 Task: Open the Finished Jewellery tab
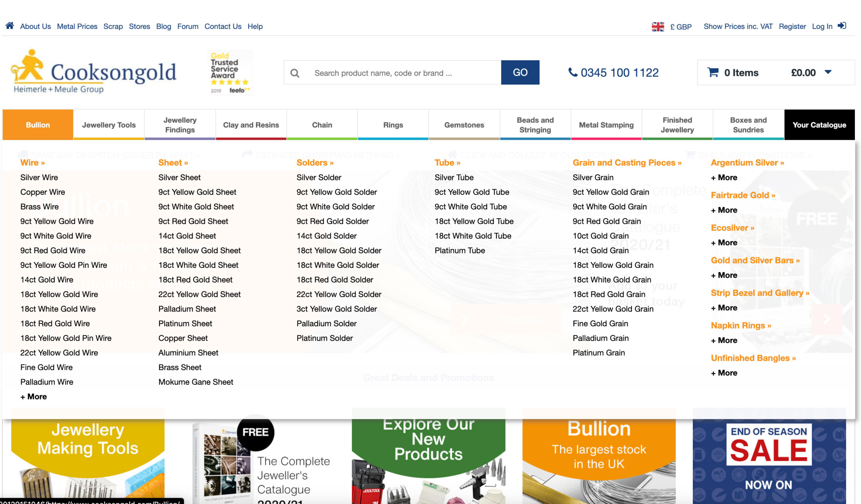[x=677, y=125]
